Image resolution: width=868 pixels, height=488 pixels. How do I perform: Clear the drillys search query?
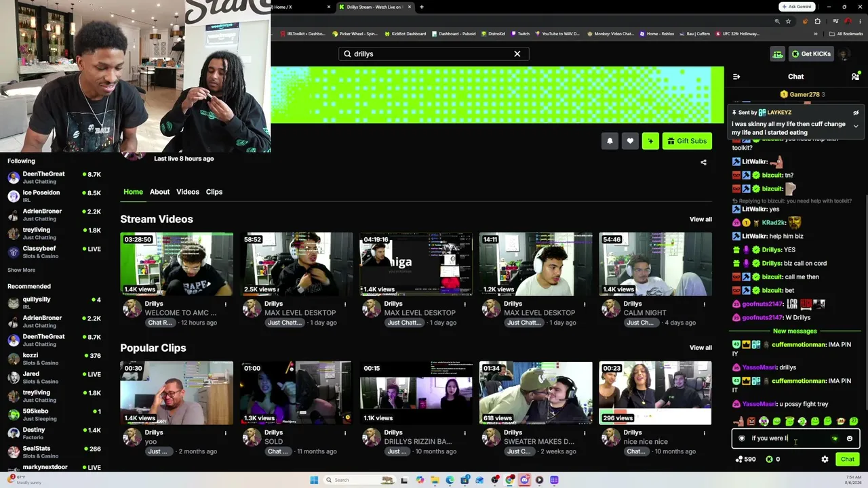tap(517, 54)
